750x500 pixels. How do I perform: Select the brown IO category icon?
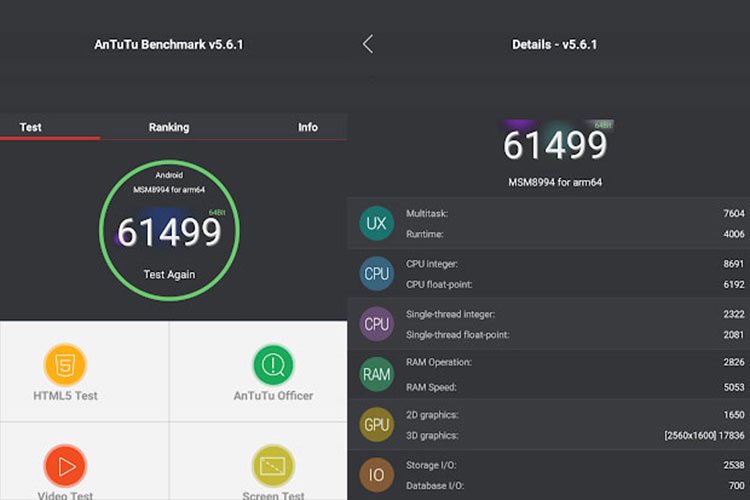tap(376, 475)
